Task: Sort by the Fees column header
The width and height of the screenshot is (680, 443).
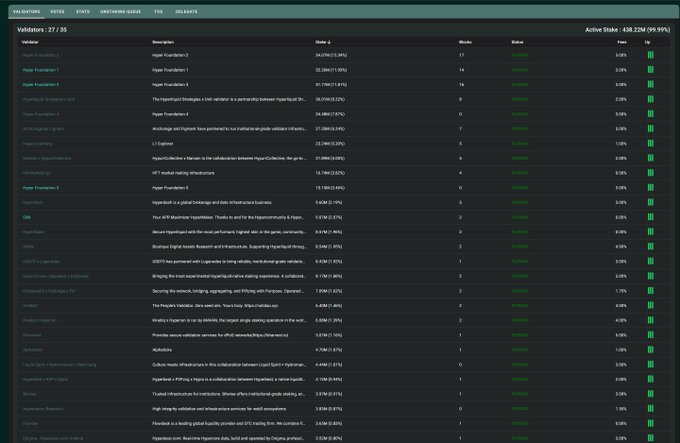Action: coord(622,42)
